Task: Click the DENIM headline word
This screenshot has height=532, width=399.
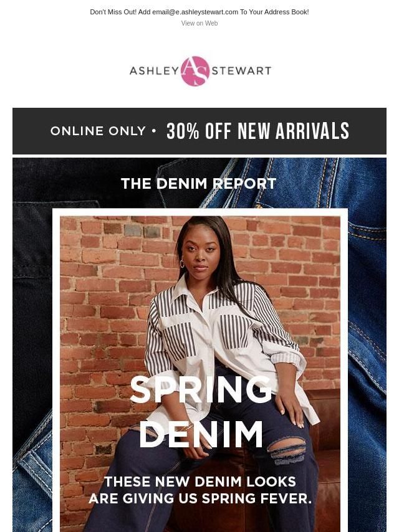Action: 201,434
